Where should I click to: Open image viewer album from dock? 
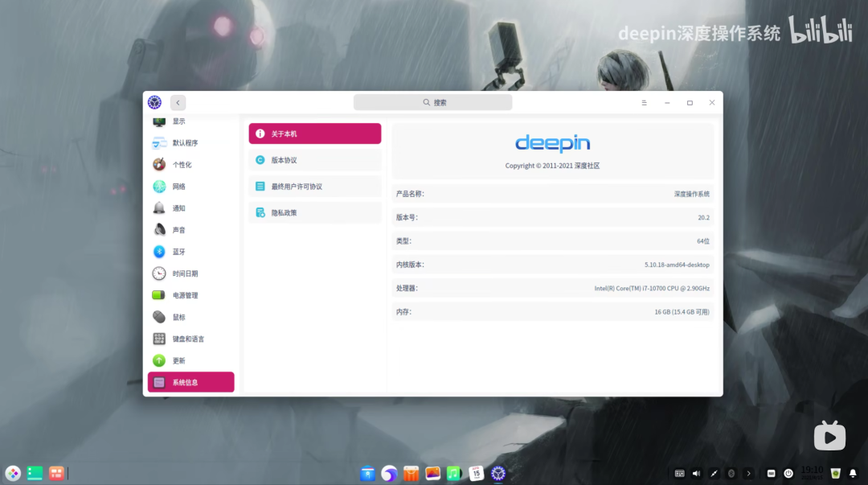click(433, 474)
